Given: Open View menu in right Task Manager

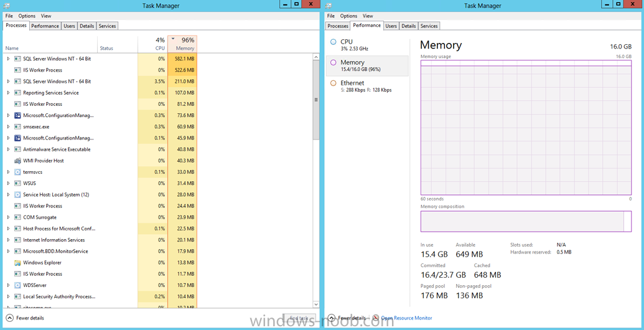Looking at the screenshot, I should pos(368,16).
